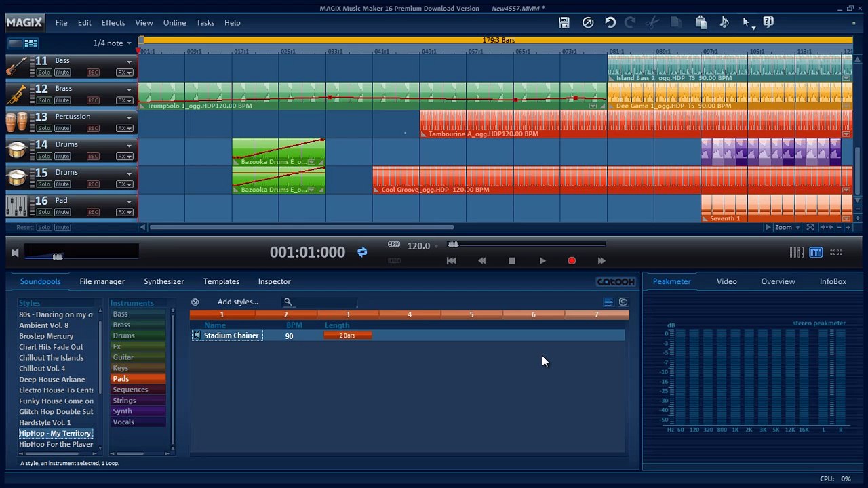Screen dimensions: 868x488
Task: Start playback with the Play button
Action: pyautogui.click(x=542, y=260)
